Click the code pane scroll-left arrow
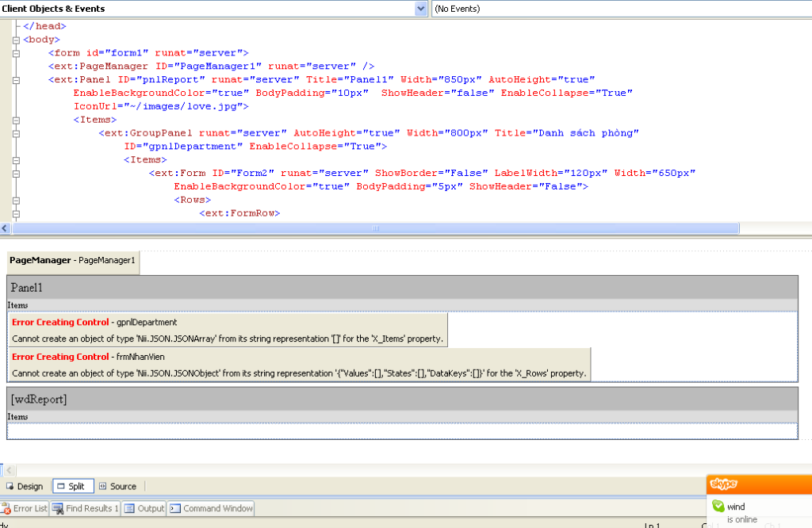Screen dimensions: 812x528 pyautogui.click(x=5, y=228)
